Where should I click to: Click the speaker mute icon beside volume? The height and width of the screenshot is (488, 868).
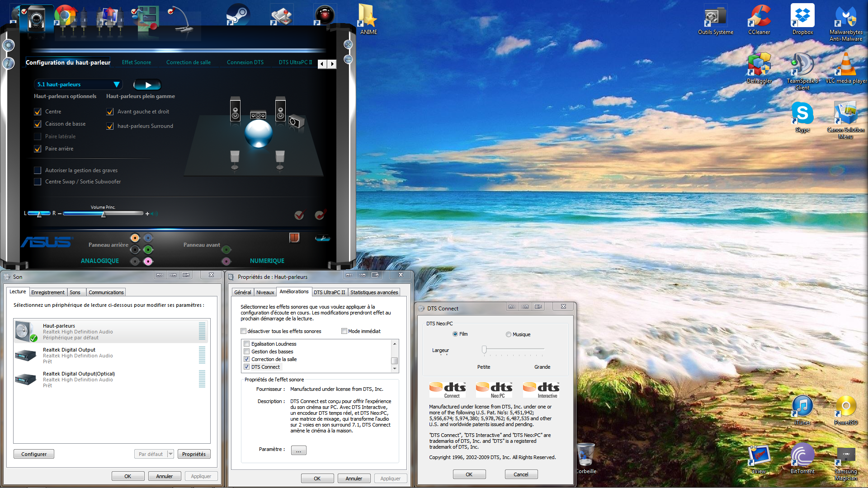(154, 214)
